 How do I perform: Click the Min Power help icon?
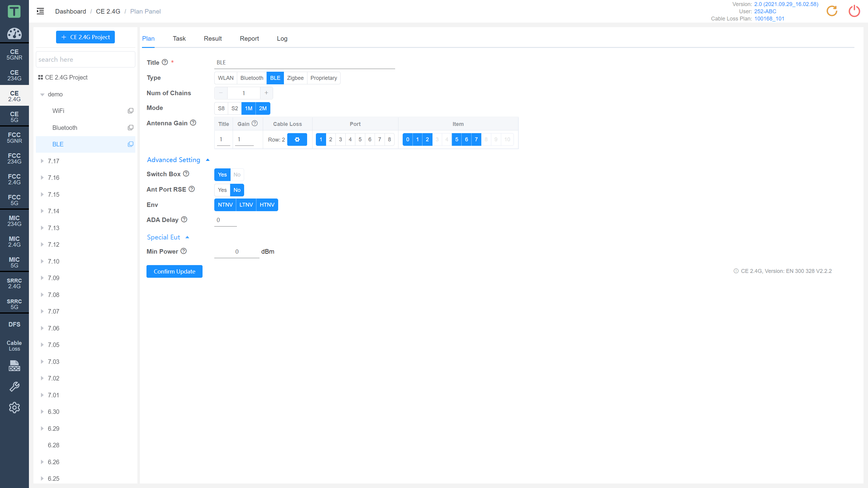pyautogui.click(x=184, y=251)
